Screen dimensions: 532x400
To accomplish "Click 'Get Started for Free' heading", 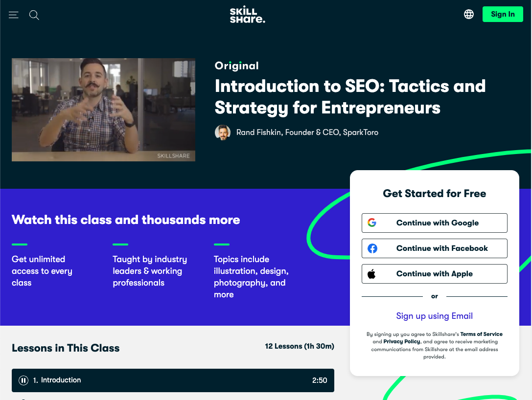I will [434, 194].
